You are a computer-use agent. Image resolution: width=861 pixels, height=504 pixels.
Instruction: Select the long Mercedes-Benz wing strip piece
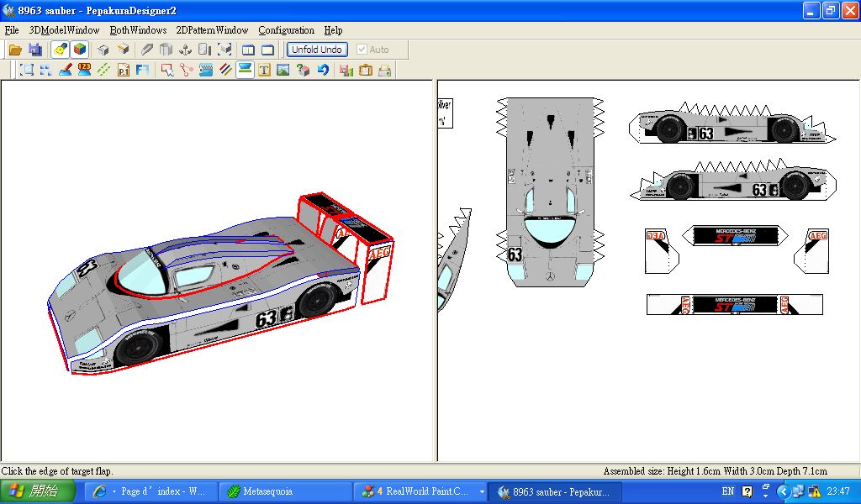point(735,304)
